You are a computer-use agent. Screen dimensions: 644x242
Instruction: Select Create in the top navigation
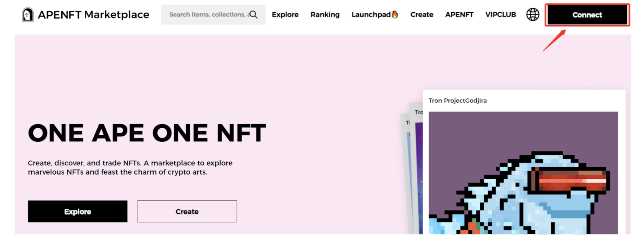(x=422, y=15)
